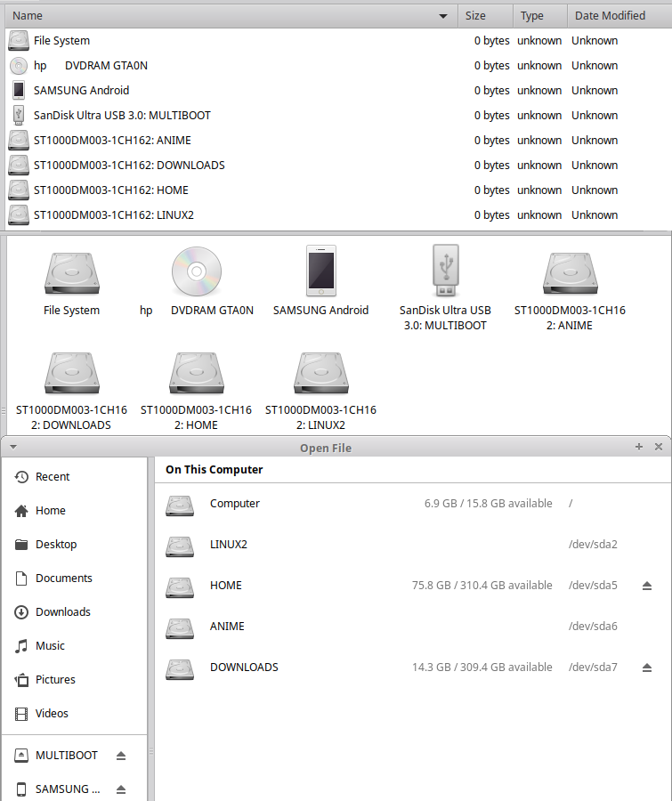Open the ANIME drive icon in icon view

pyautogui.click(x=570, y=271)
